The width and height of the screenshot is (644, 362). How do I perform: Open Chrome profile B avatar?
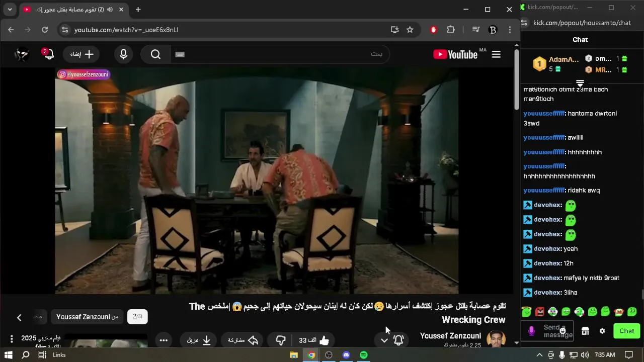tap(493, 30)
